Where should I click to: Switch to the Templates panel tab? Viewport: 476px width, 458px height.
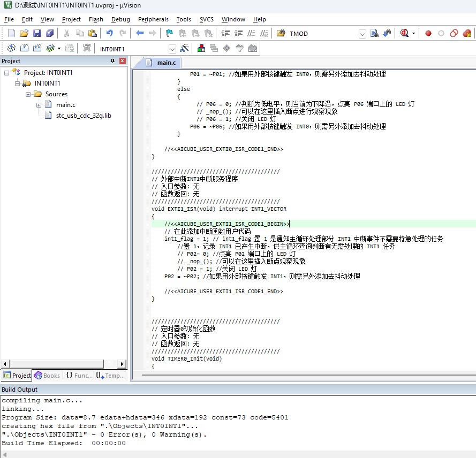[110, 376]
